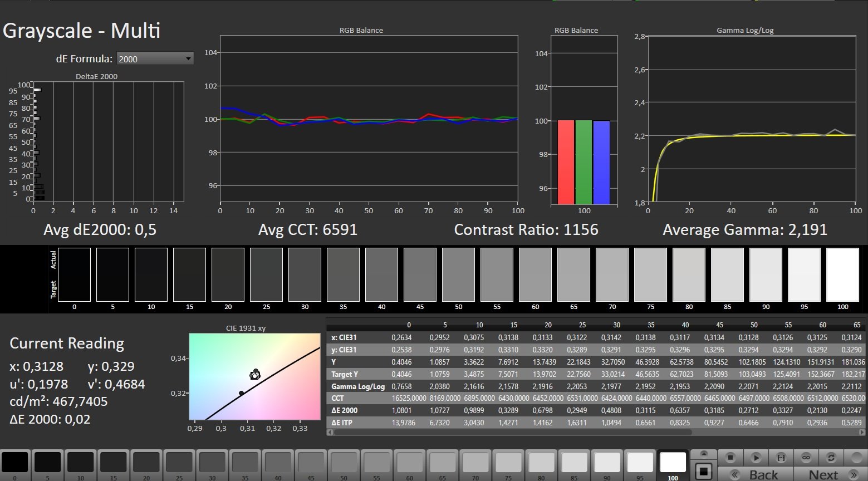The width and height of the screenshot is (868, 481).
Task: Go to previous page with Back
Action: pyautogui.click(x=755, y=474)
